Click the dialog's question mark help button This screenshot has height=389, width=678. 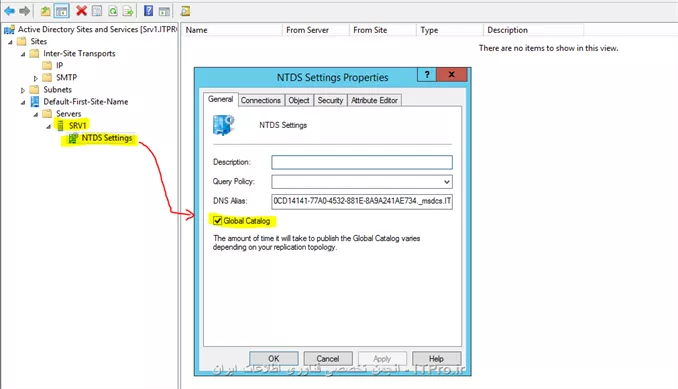pos(427,75)
